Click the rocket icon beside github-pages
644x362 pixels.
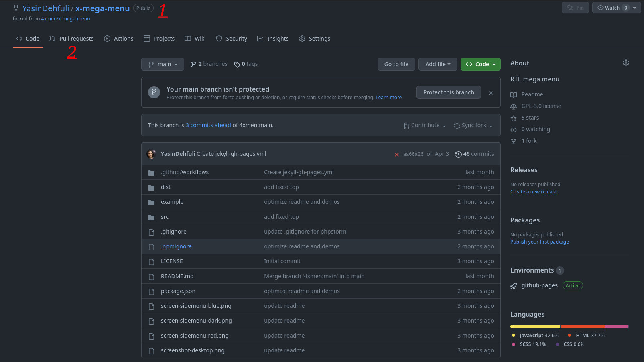tap(514, 286)
